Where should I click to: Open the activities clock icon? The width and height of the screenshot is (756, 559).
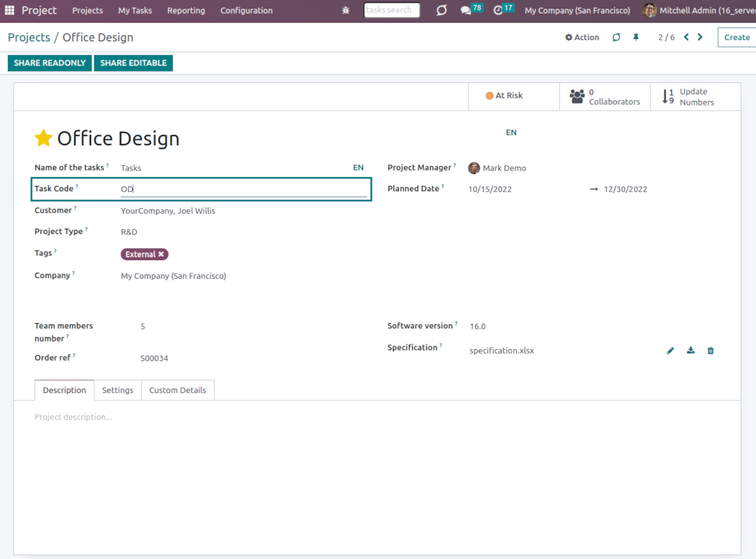point(498,11)
